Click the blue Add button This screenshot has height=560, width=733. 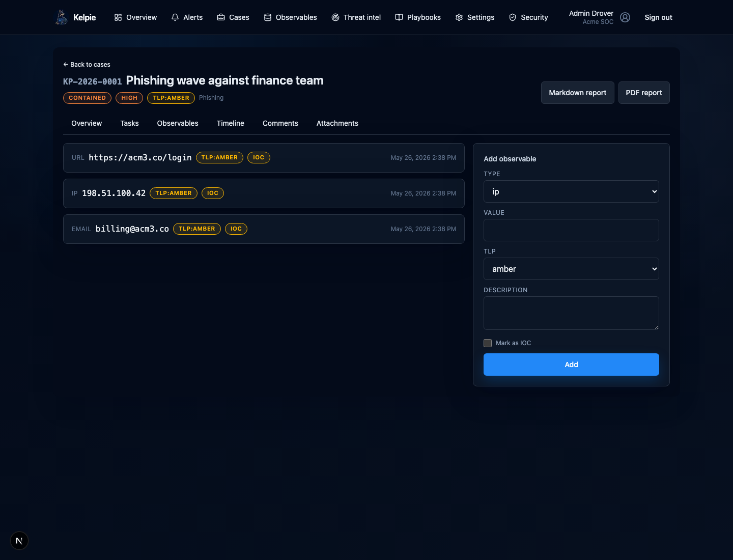[x=571, y=365]
